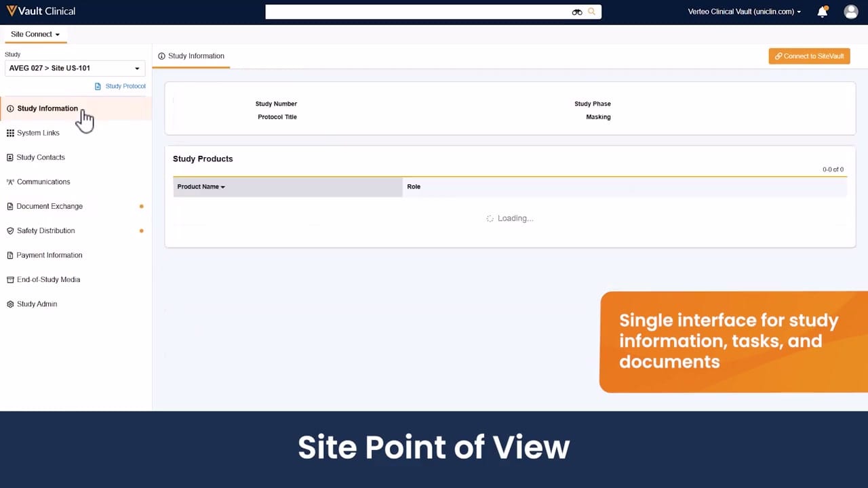The width and height of the screenshot is (868, 488).
Task: Click the Protocol Title label
Action: [277, 117]
